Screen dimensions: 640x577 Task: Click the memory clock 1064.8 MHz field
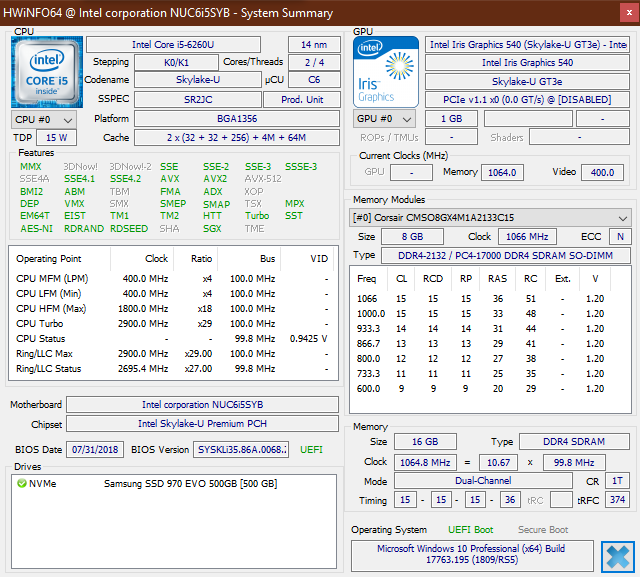click(x=425, y=463)
